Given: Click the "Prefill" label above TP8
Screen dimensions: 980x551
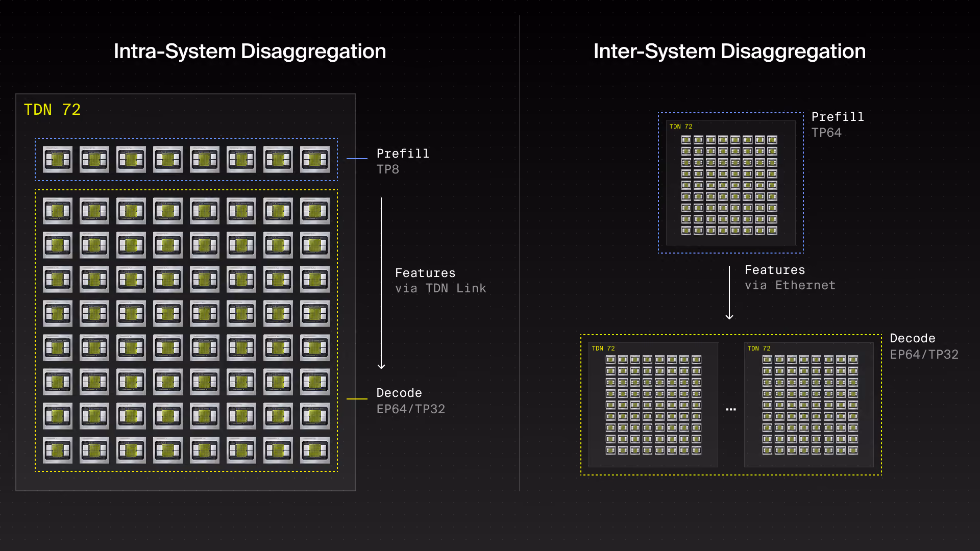Looking at the screenshot, I should (403, 154).
